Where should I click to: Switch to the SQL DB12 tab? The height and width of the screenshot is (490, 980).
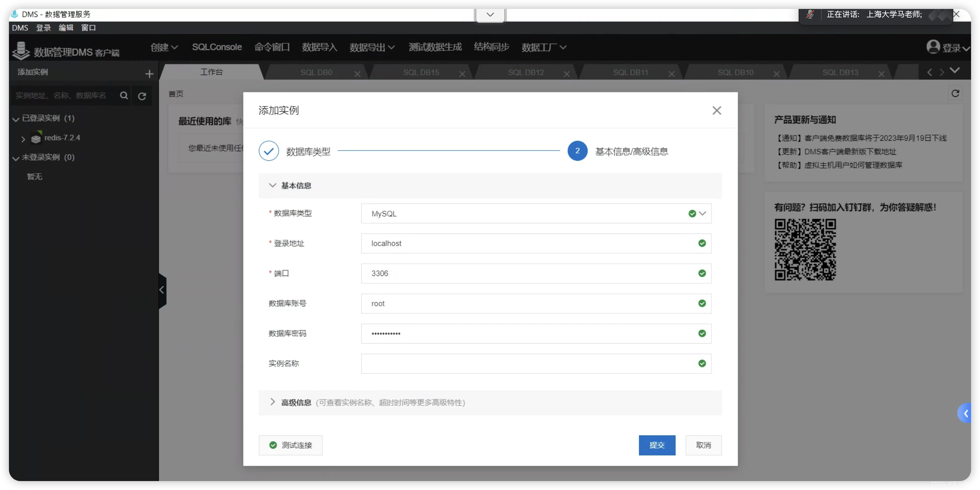tap(526, 72)
